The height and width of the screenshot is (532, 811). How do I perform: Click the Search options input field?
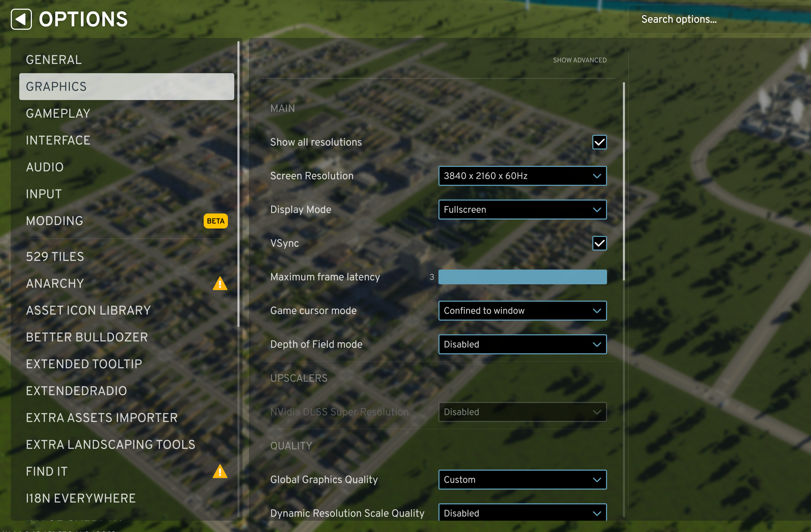719,19
